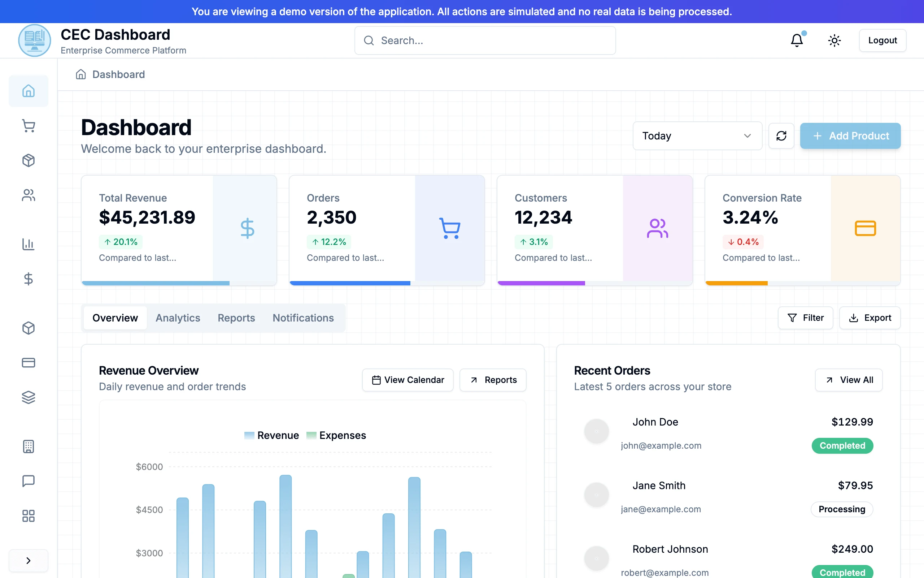Click the View Calendar button
Image resolution: width=924 pixels, height=578 pixels.
408,380
